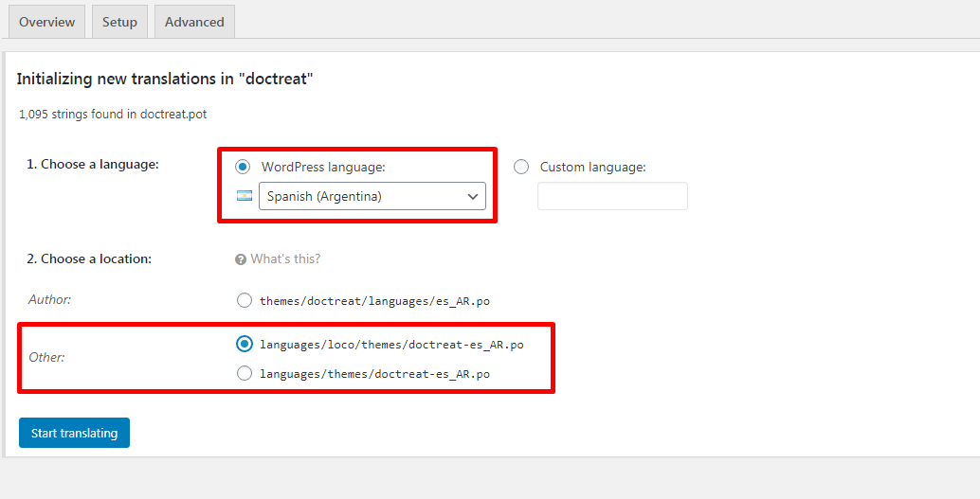
Task: Select the WordPress language radio button
Action: coord(243,167)
